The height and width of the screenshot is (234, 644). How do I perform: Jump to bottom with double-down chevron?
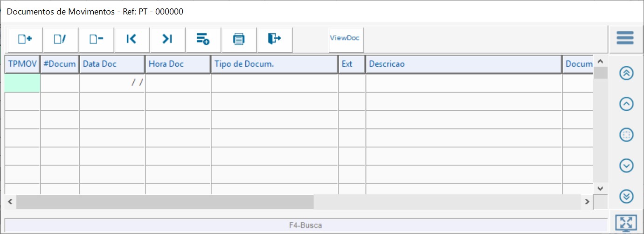pyautogui.click(x=626, y=196)
